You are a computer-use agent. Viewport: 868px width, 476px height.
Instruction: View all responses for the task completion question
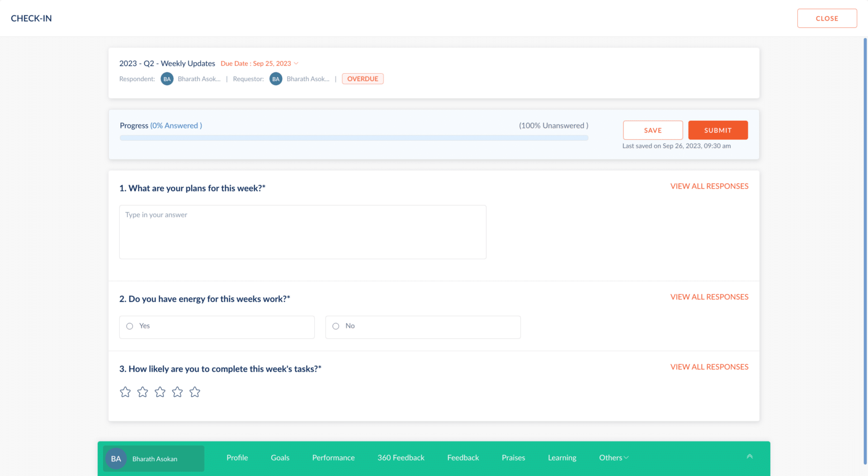(x=709, y=367)
